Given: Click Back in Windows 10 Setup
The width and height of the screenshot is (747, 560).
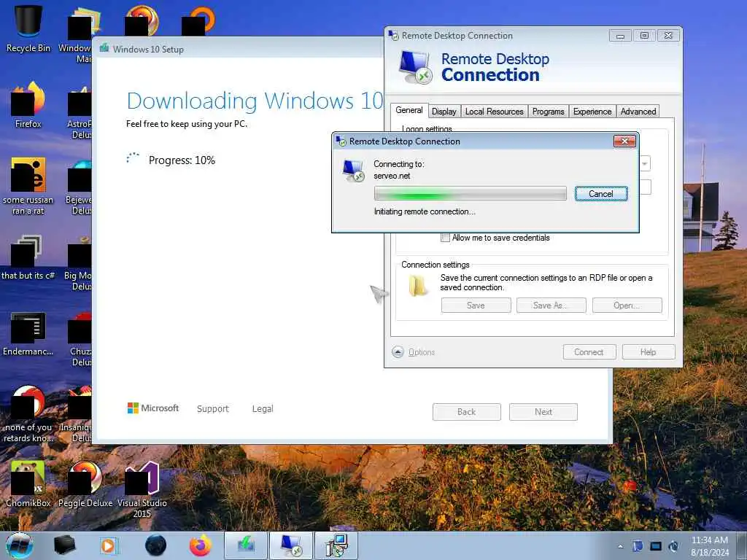Looking at the screenshot, I should (x=466, y=412).
